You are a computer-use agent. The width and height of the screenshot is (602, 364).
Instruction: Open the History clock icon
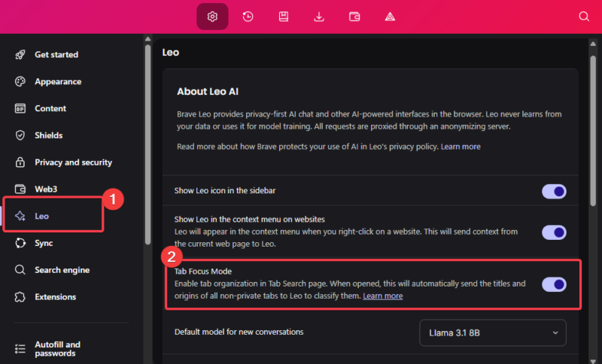[248, 17]
